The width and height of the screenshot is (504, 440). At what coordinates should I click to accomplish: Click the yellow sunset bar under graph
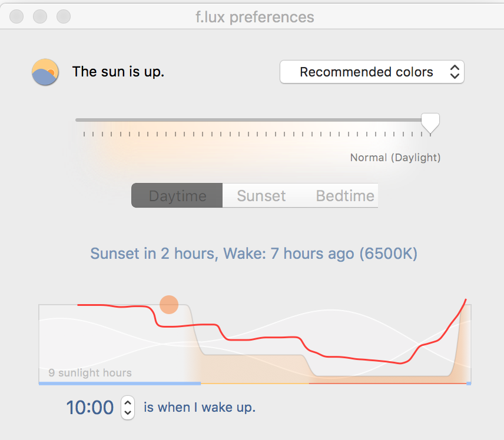[x=255, y=384]
